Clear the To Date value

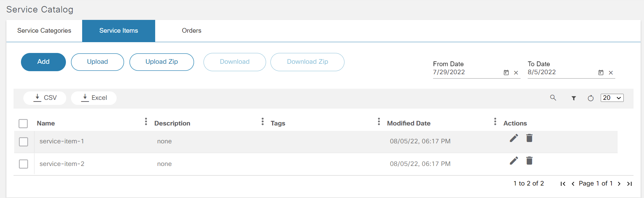[611, 73]
